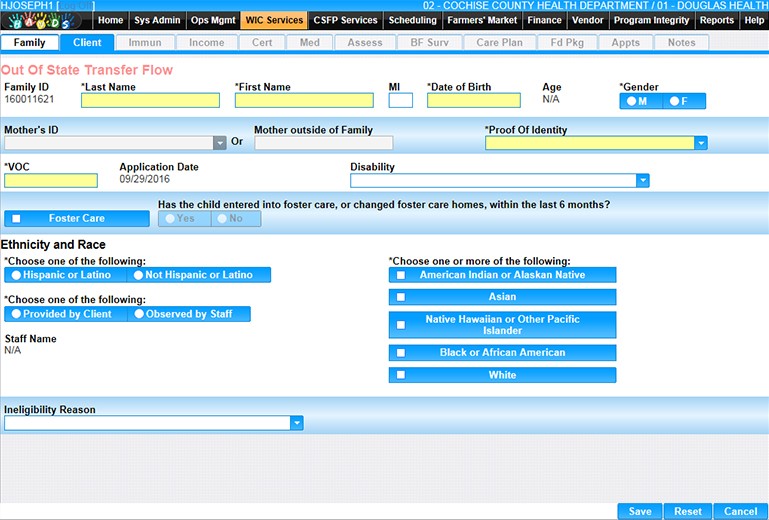Open the WIC Services menu

tap(273, 20)
